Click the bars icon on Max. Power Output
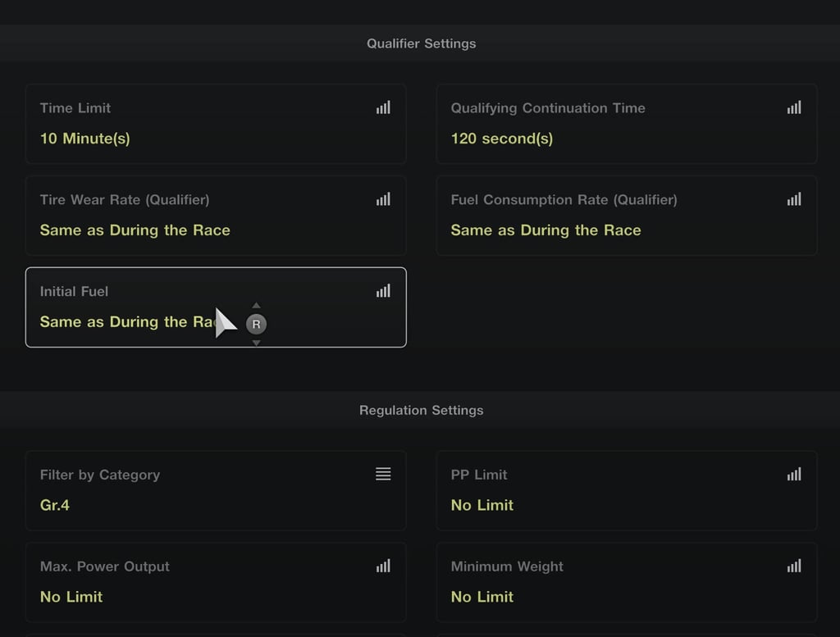This screenshot has width=840, height=637. [x=383, y=566]
